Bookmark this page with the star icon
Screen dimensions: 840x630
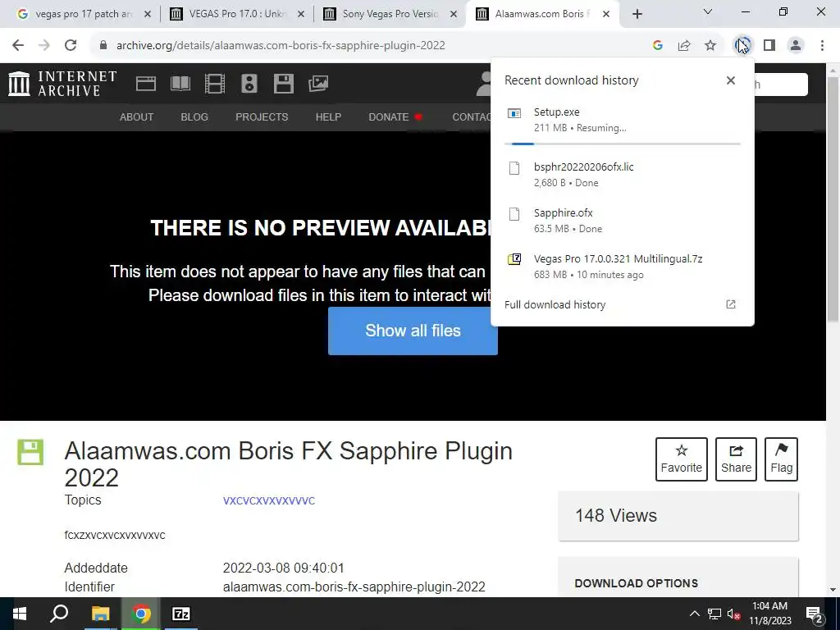click(x=710, y=46)
